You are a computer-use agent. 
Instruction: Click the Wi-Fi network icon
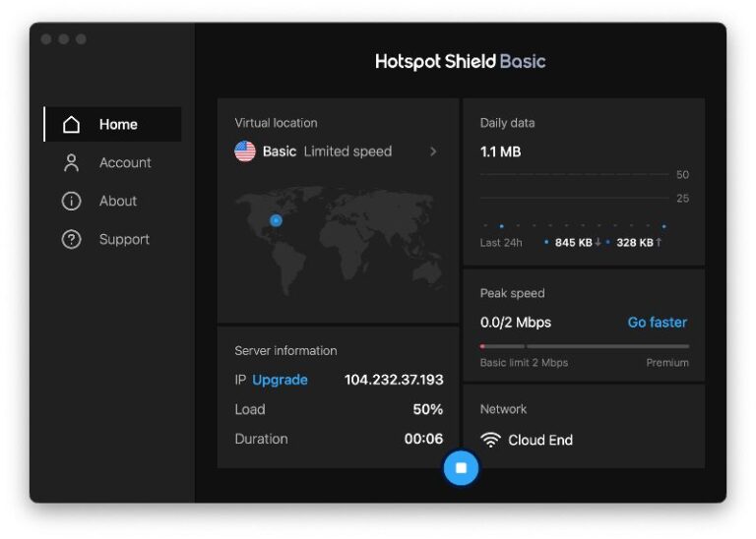point(490,440)
